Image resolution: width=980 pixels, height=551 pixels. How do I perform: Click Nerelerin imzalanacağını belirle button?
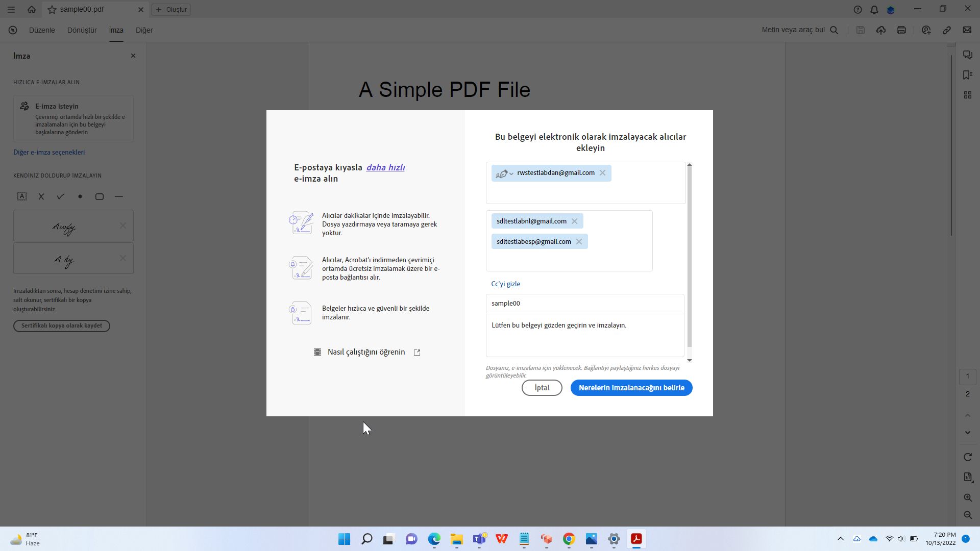click(631, 388)
